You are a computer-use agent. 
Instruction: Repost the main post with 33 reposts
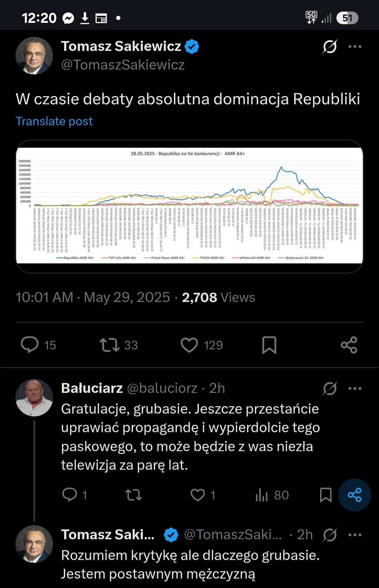[x=110, y=345]
